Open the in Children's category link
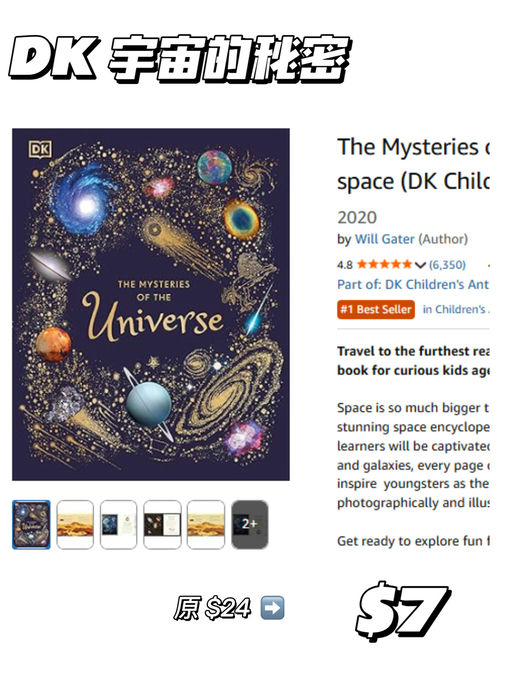 coord(456,309)
